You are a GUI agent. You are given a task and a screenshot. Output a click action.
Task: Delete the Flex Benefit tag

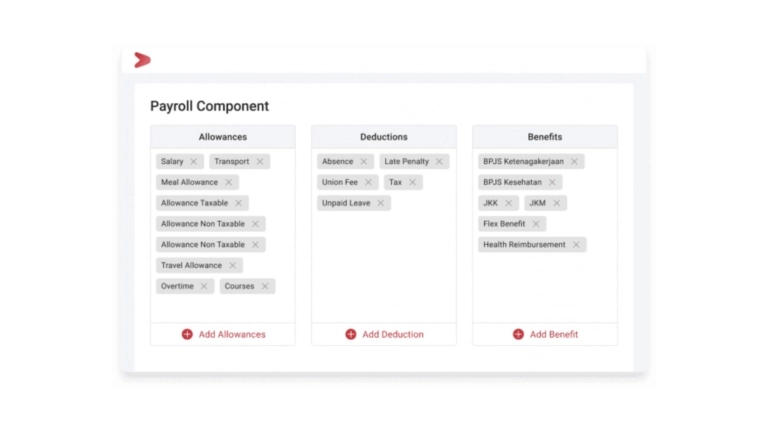(x=536, y=224)
